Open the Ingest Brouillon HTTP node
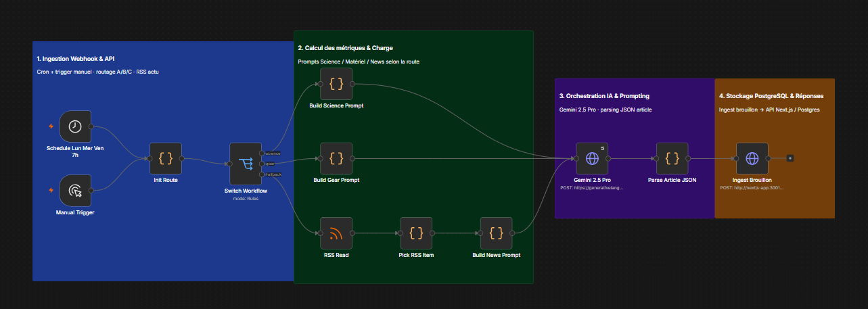 coord(752,159)
